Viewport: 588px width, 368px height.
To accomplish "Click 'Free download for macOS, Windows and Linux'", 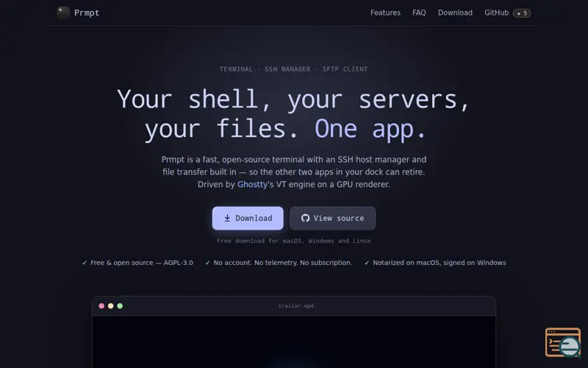I will 293,241.
